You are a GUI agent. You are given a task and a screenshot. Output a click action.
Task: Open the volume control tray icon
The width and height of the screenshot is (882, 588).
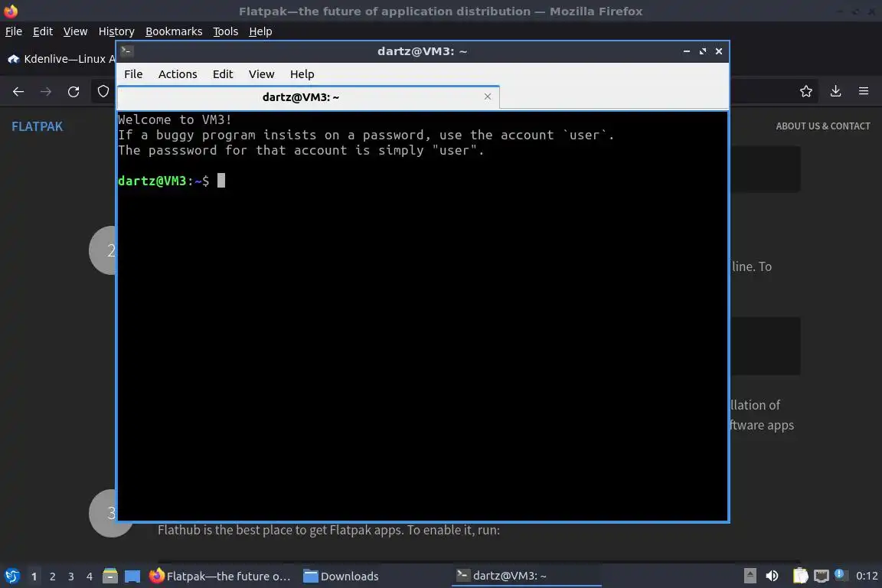click(773, 576)
